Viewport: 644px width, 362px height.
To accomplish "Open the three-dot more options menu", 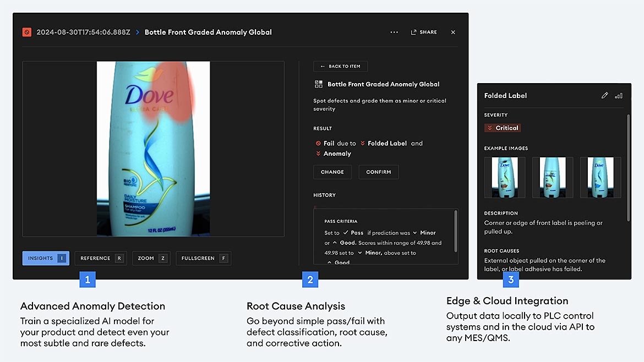I will coord(394,32).
